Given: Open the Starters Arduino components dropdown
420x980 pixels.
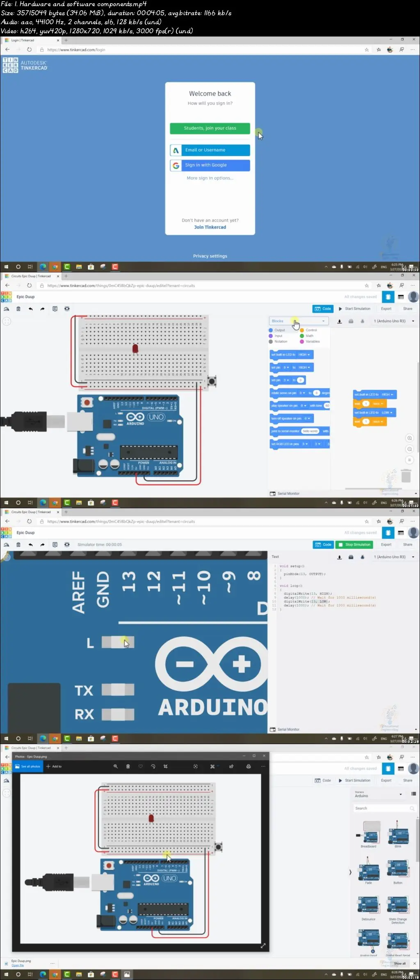Looking at the screenshot, I should [378, 795].
